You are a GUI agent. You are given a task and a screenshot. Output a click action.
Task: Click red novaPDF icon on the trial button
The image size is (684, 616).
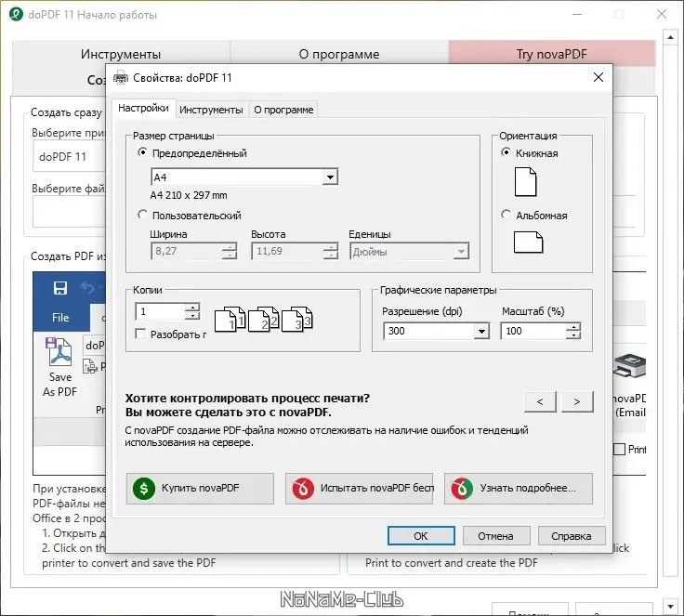[303, 488]
